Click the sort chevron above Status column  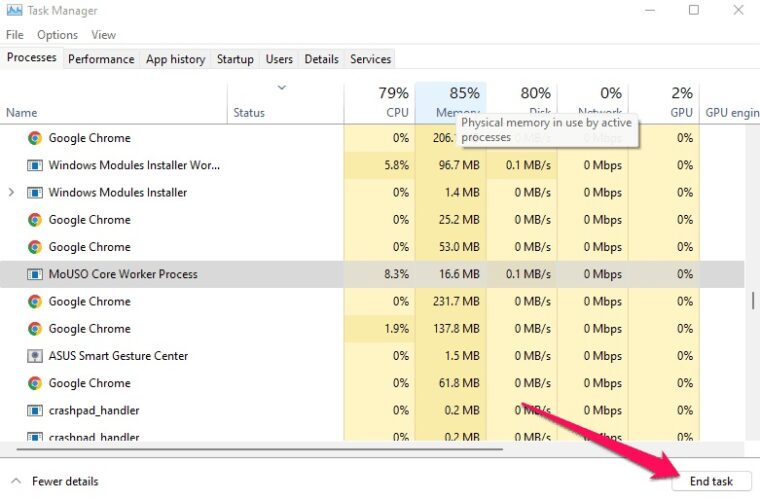[282, 88]
